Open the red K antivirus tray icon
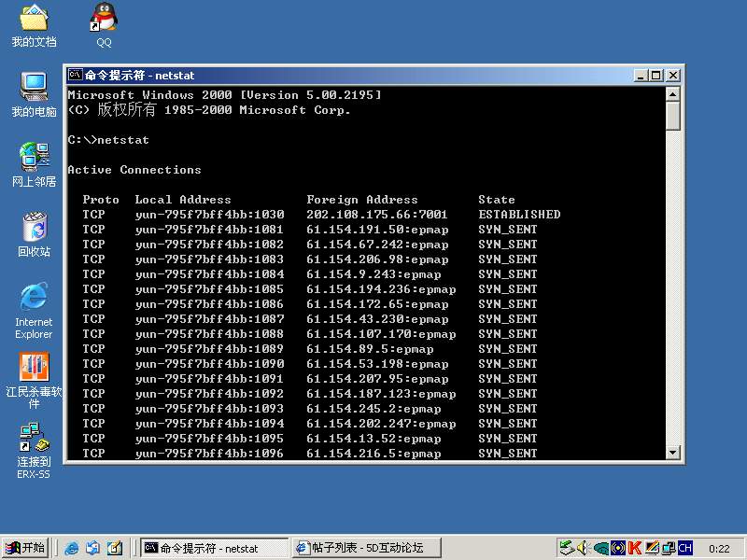747x560 pixels. [x=634, y=548]
